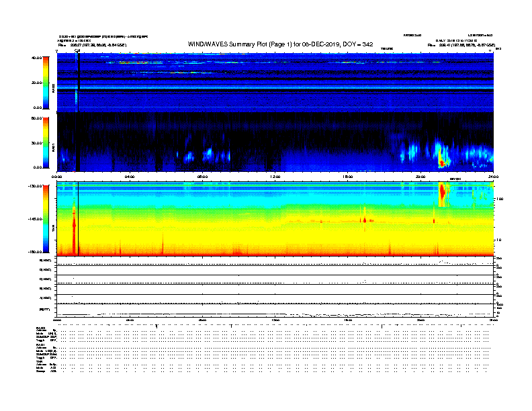Click the 12:00 tick below the AGC strips

(x=275, y=320)
